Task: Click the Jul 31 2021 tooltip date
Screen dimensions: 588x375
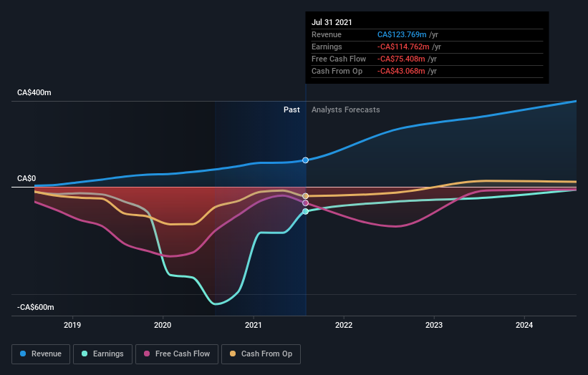Action: click(x=332, y=22)
